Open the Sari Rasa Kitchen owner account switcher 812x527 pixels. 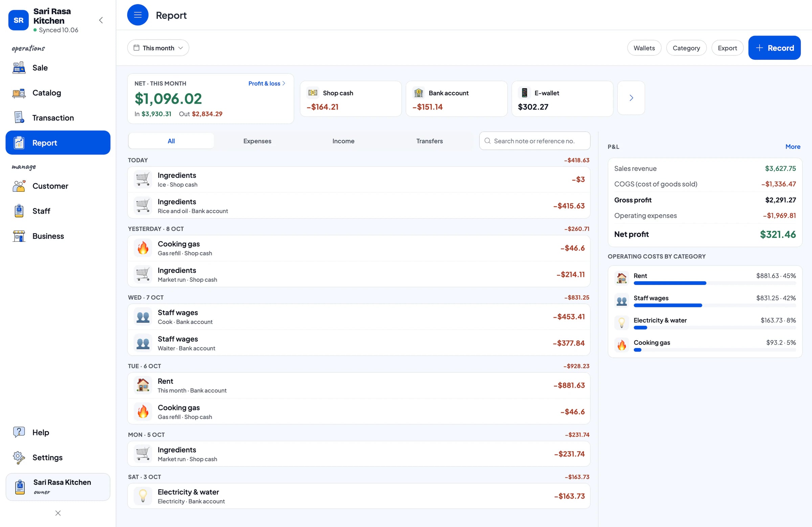pyautogui.click(x=58, y=487)
